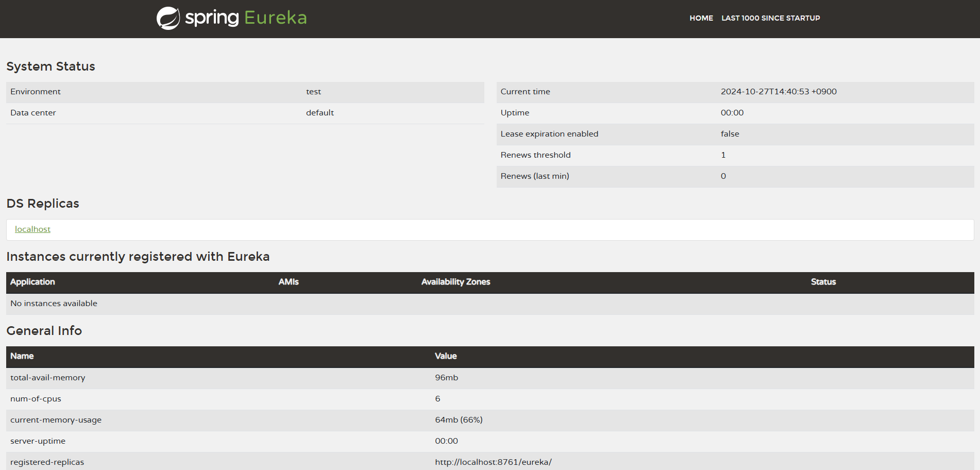
Task: Select the DS Replicas heading
Action: [x=43, y=204]
